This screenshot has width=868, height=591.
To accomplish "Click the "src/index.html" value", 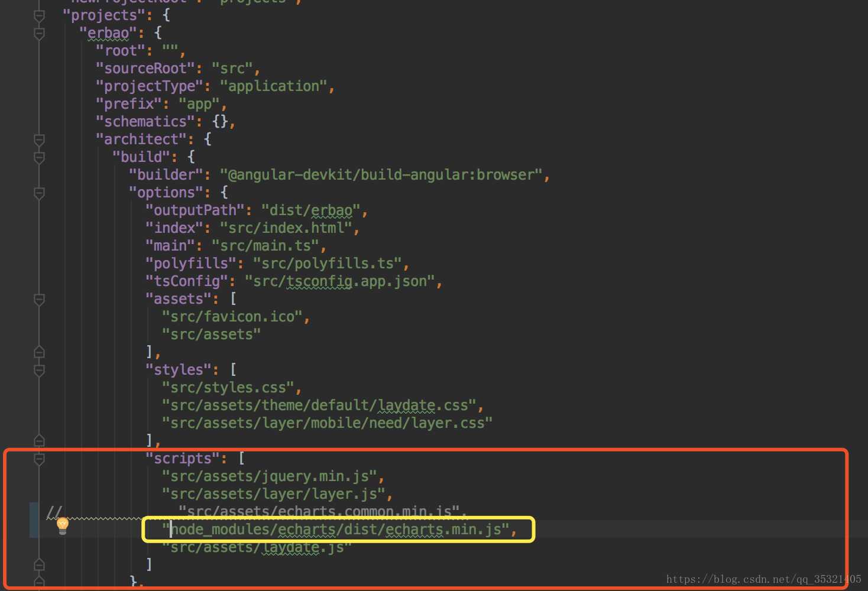I will click(286, 228).
